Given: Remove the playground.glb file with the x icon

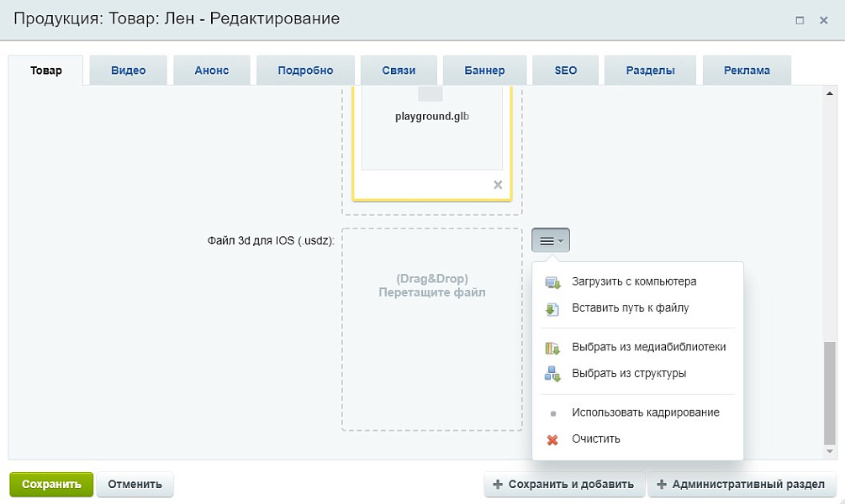Looking at the screenshot, I should pos(498,185).
